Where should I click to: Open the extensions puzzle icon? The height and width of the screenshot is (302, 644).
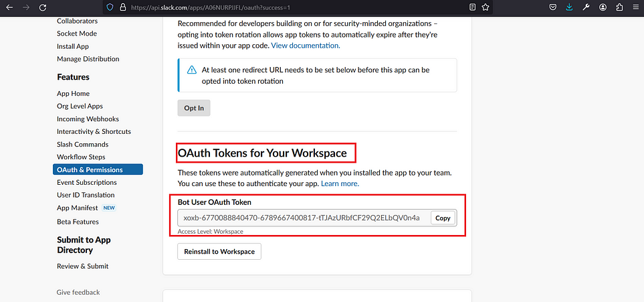[x=619, y=7]
